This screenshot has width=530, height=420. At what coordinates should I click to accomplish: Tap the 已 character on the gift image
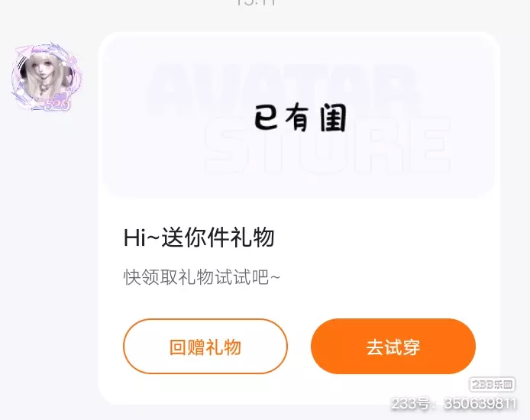(x=266, y=117)
